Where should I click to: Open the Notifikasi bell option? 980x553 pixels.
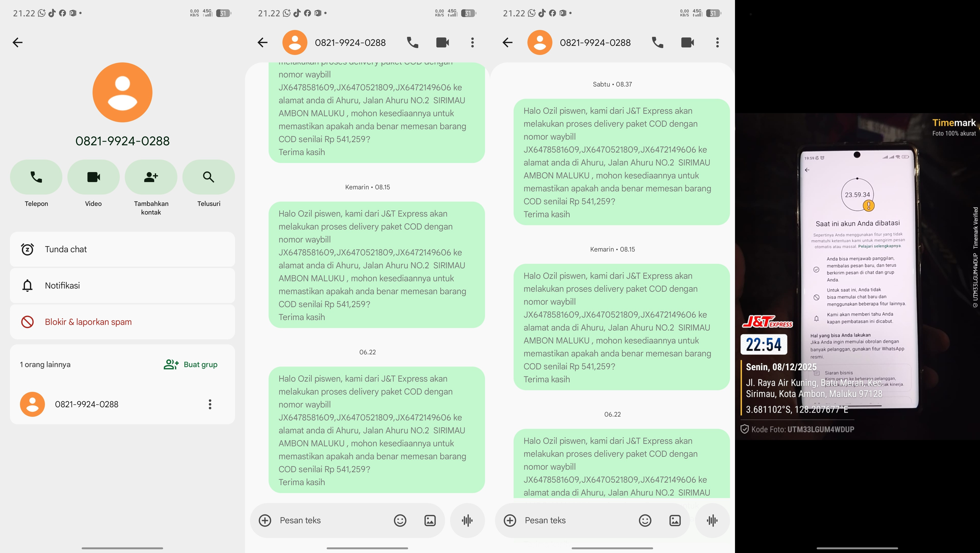(122, 285)
